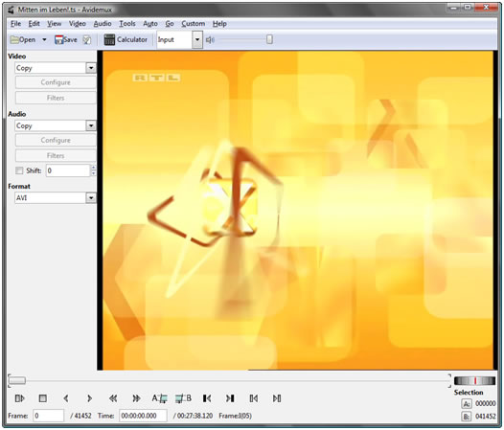The image size is (504, 430).
Task: Go to the next black frame
Action: [x=277, y=398]
